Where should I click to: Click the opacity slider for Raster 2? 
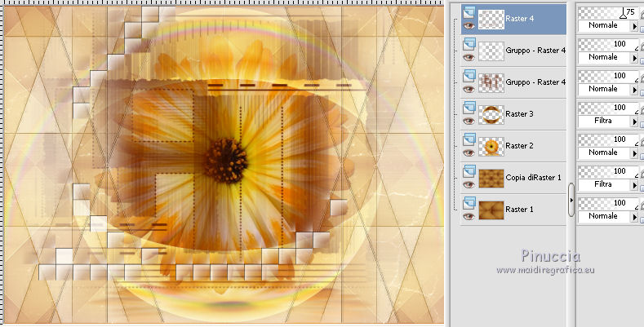608,140
